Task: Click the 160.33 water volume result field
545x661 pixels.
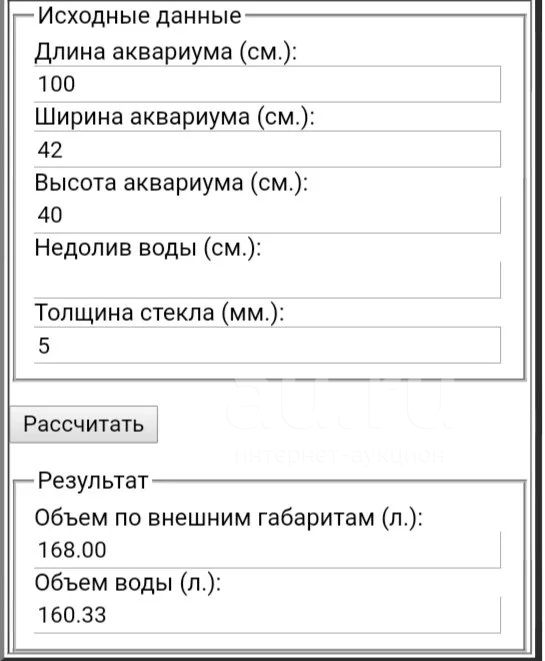Action: pos(267,615)
